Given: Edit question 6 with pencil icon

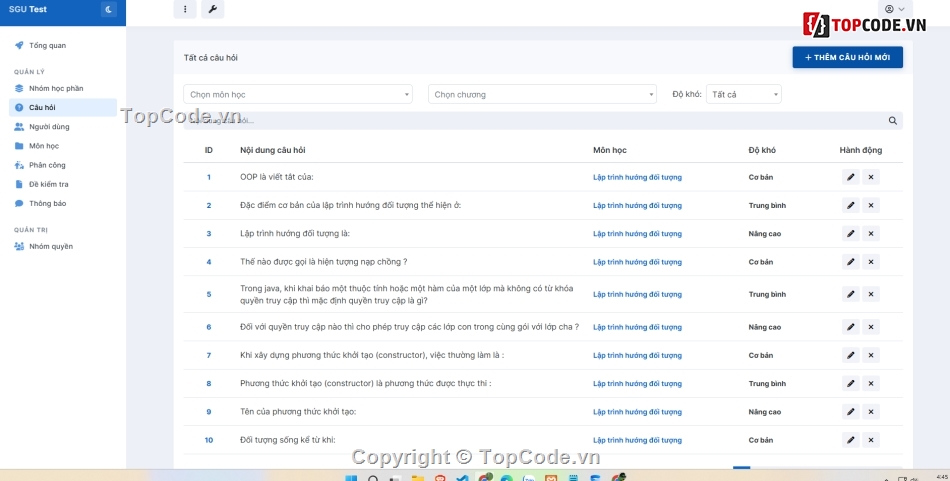Looking at the screenshot, I should (x=851, y=327).
